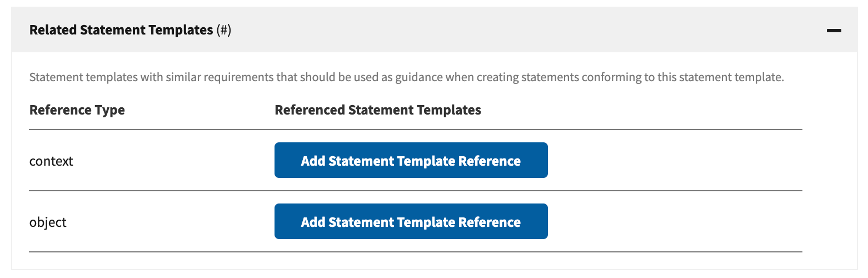
Task: Select the context reference type label
Action: 51,161
